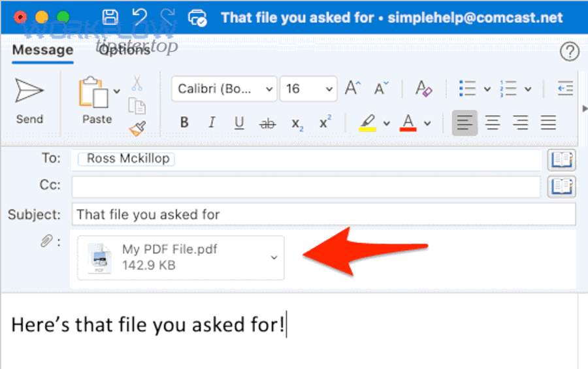Open address book beside To field
The height and width of the screenshot is (369, 588).
coord(562,160)
